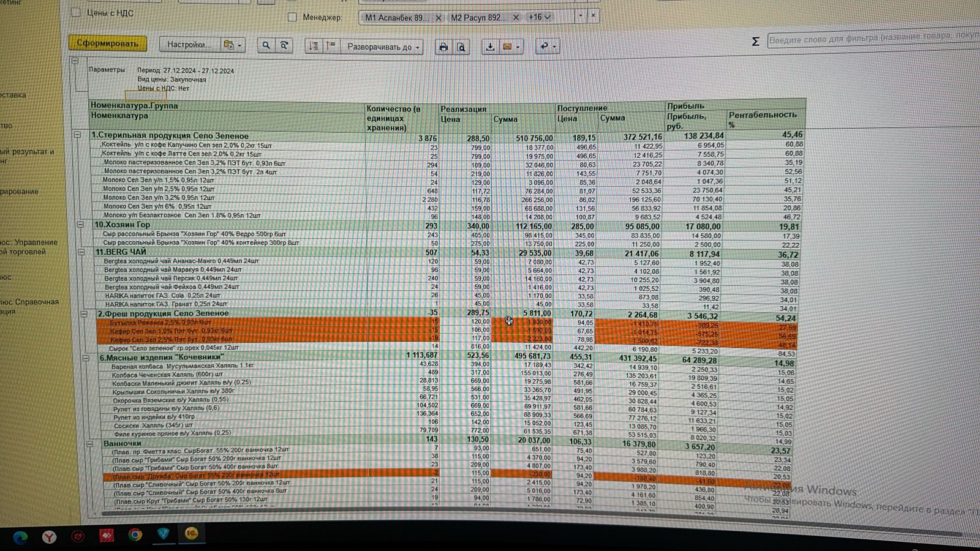Click the print report icon
This screenshot has height=551, width=980.
pos(443,47)
